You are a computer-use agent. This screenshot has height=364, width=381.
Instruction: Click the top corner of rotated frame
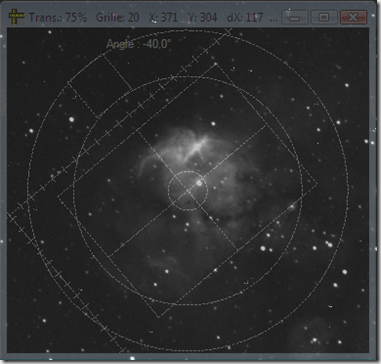click(x=216, y=64)
